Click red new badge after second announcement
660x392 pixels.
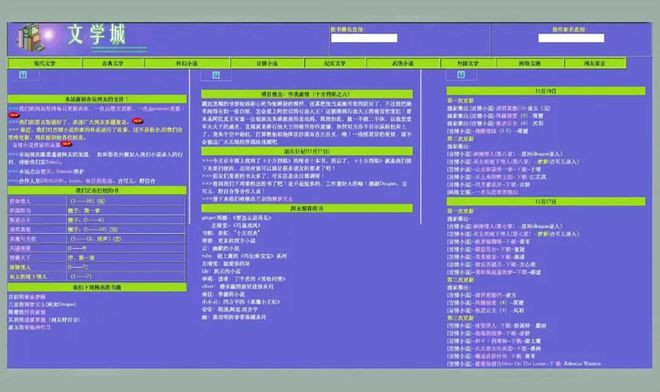pos(138,121)
